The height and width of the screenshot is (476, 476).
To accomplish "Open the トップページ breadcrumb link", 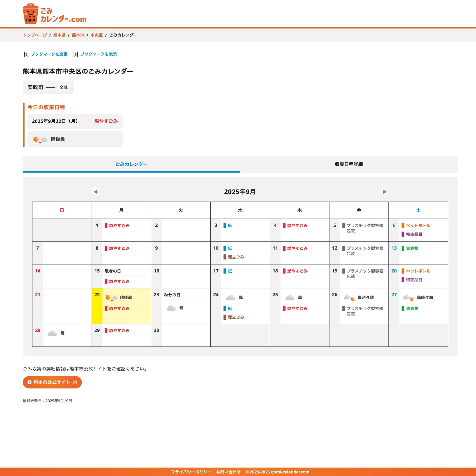I will tap(35, 35).
